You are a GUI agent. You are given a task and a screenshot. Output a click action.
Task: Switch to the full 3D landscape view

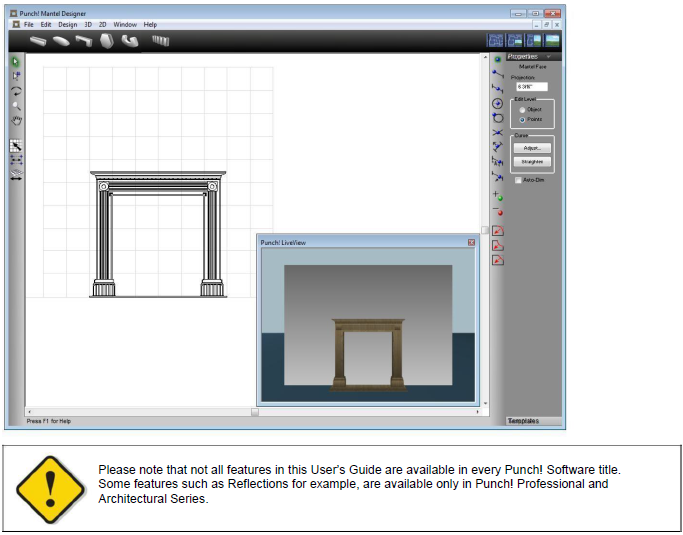click(552, 41)
